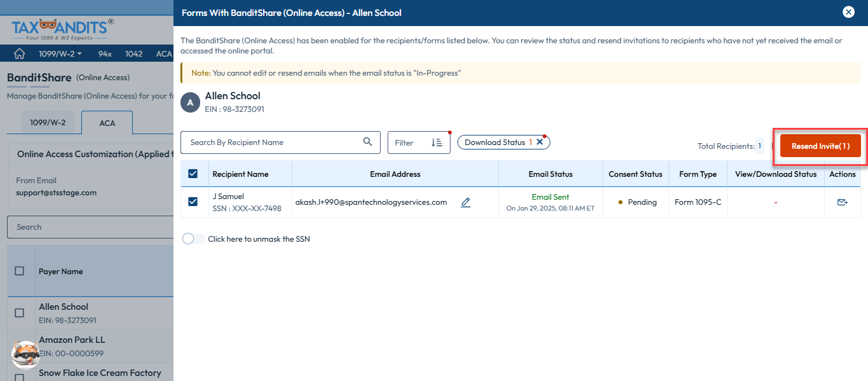This screenshot has height=381, width=868.
Task: Remove the Download Status filter chip
Action: point(539,142)
